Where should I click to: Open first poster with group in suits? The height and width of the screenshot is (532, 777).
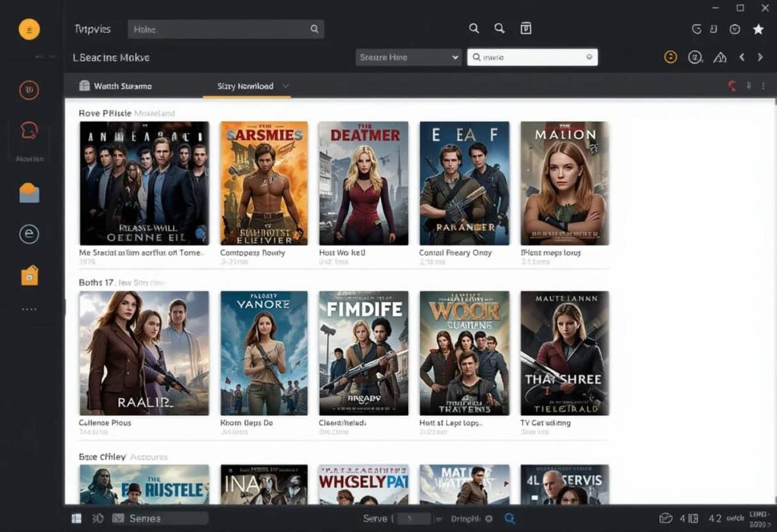pyautogui.click(x=143, y=183)
